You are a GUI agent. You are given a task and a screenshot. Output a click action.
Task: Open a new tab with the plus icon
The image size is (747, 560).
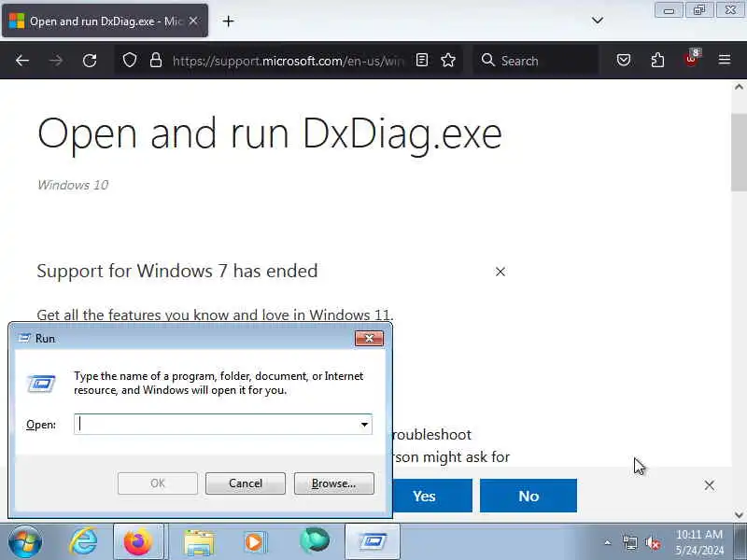pyautogui.click(x=228, y=21)
